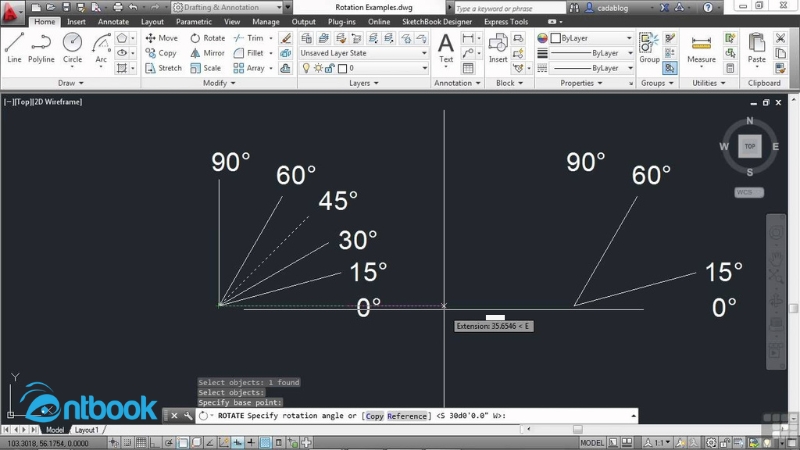This screenshot has width=800, height=450.
Task: Click the Mirror tool
Action: coord(207,53)
